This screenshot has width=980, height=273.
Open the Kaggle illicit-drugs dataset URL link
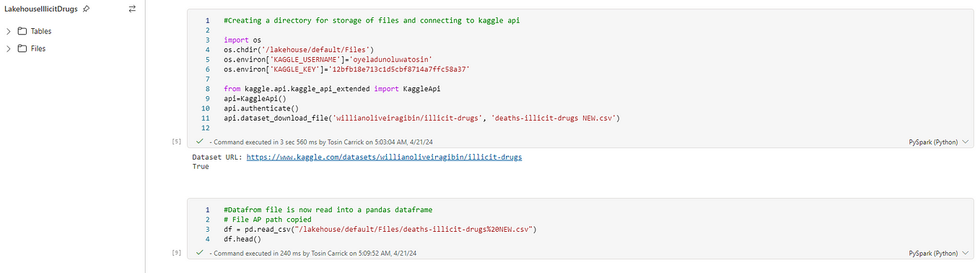(384, 157)
